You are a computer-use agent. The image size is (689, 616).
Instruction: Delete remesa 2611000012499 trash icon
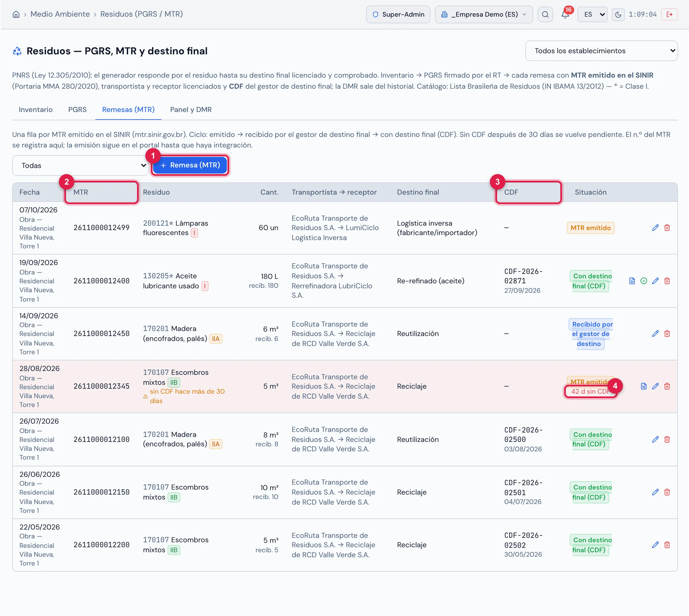pos(667,228)
